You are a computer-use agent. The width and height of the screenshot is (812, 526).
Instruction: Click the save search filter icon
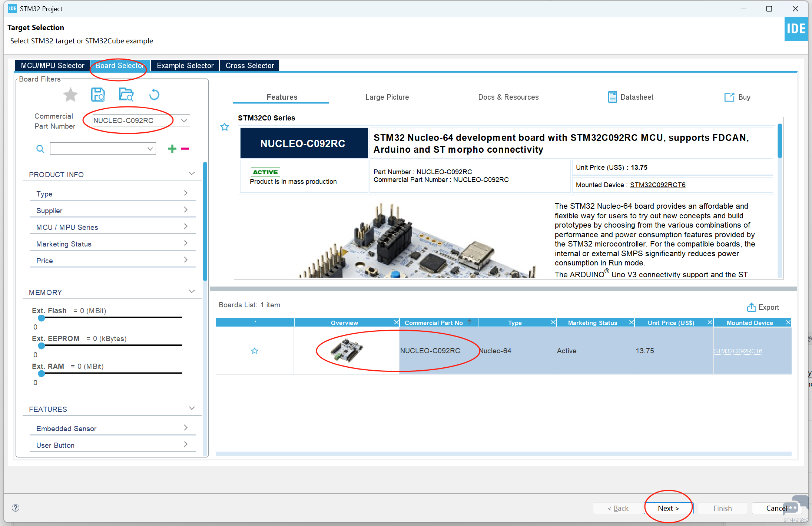click(98, 95)
